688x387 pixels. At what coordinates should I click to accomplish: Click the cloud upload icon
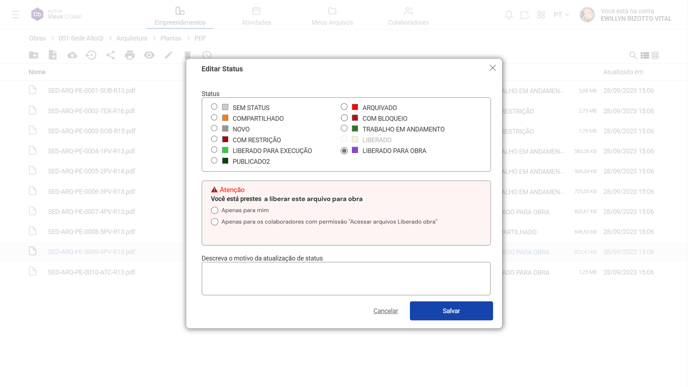coord(72,55)
